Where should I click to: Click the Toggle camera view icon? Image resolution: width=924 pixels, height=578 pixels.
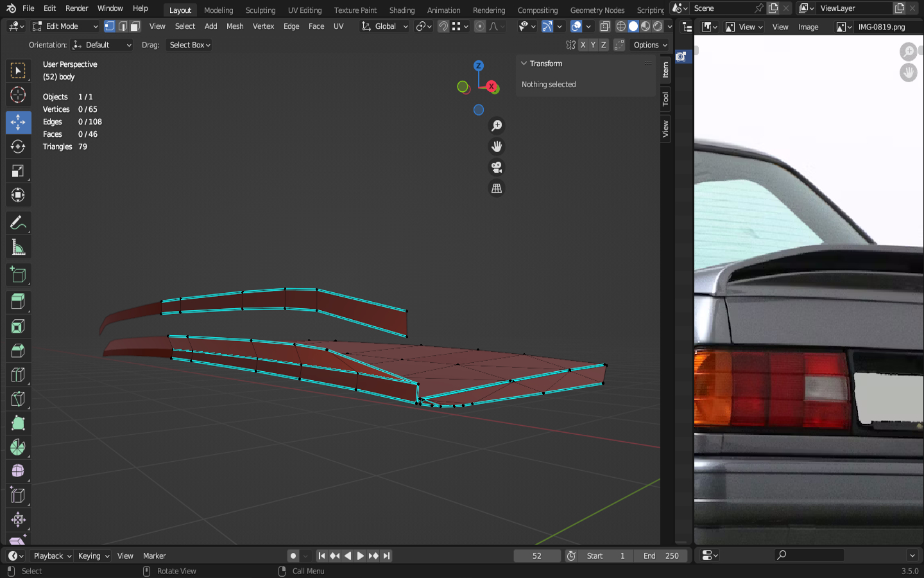coord(497,168)
